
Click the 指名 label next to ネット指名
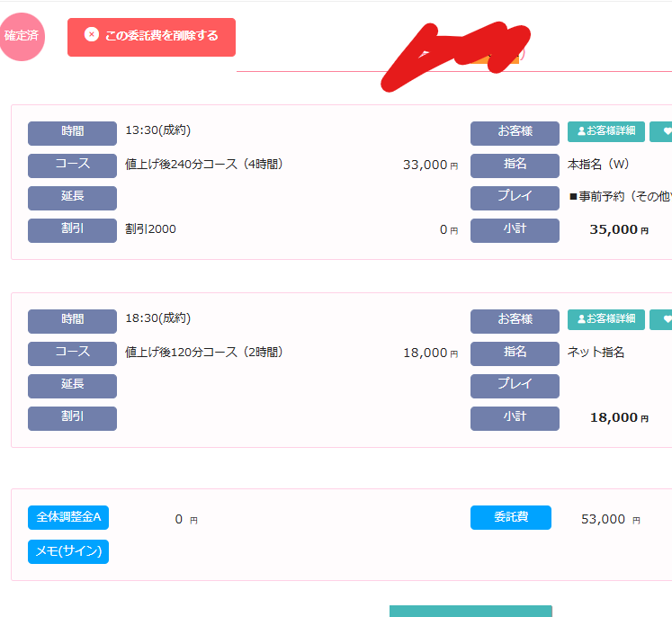point(515,353)
